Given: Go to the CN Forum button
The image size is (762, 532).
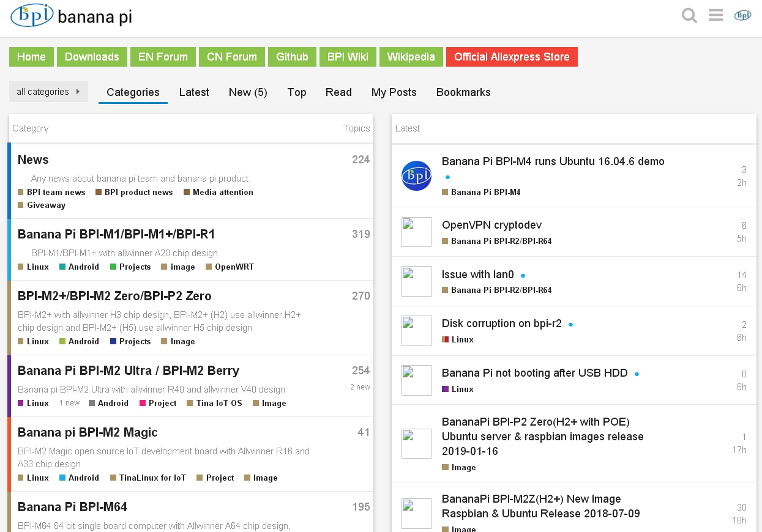Looking at the screenshot, I should (232, 57).
